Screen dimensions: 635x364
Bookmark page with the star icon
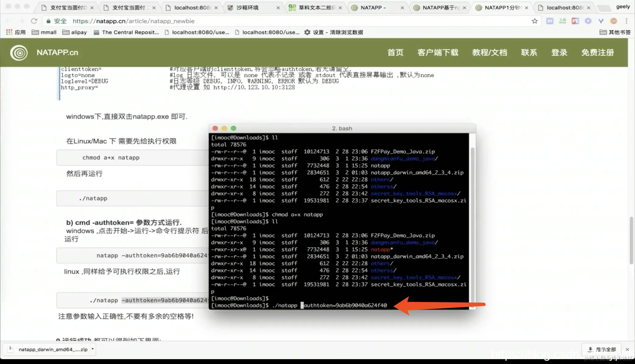535,21
